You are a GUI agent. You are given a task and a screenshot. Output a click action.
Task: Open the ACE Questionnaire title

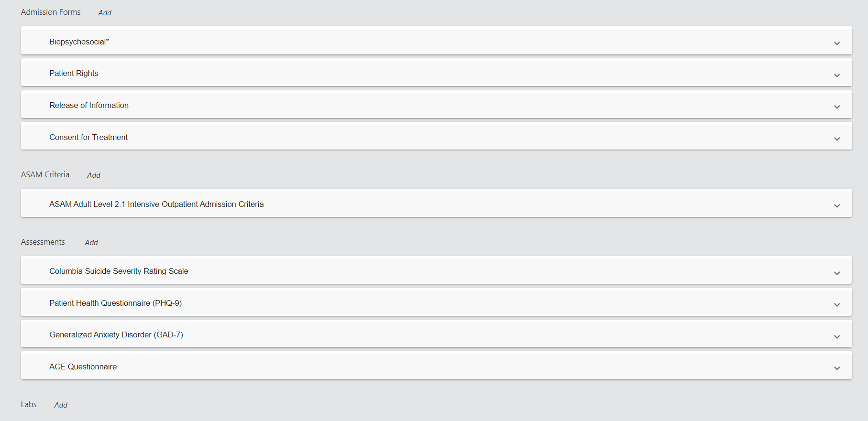click(83, 367)
